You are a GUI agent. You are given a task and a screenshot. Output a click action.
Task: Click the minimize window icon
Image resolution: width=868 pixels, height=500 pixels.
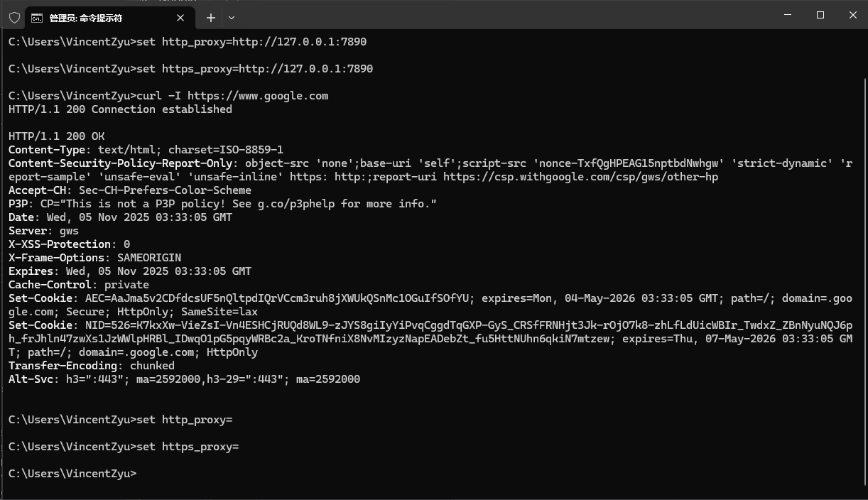pos(788,15)
